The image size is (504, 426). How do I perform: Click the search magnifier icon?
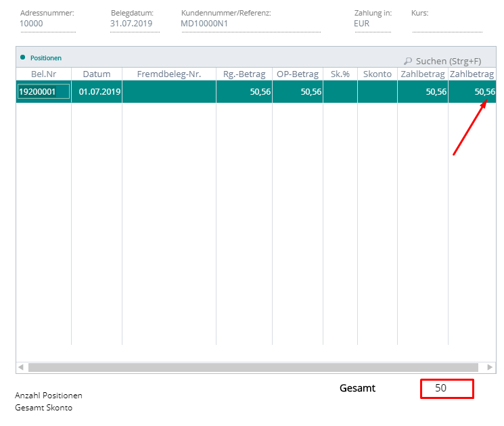408,61
